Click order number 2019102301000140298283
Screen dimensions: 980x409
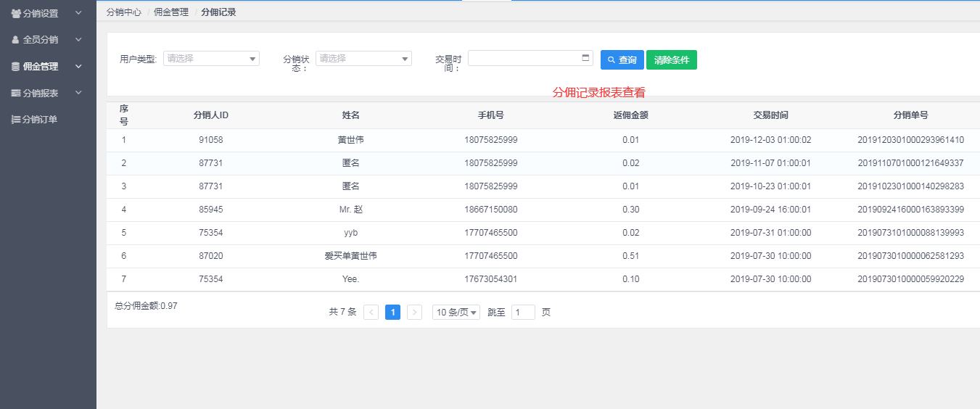[911, 186]
